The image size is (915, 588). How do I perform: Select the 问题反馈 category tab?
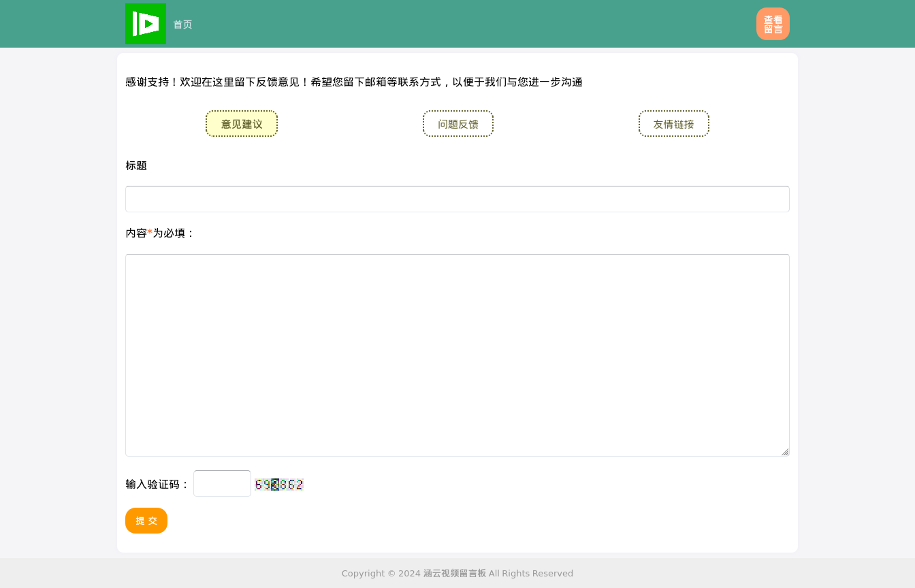(x=458, y=124)
